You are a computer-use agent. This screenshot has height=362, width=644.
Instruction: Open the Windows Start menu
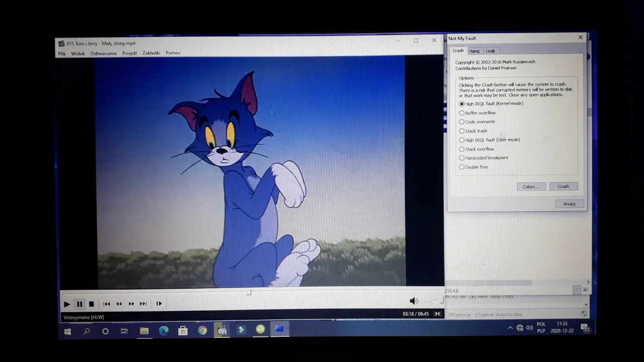pyautogui.click(x=67, y=331)
